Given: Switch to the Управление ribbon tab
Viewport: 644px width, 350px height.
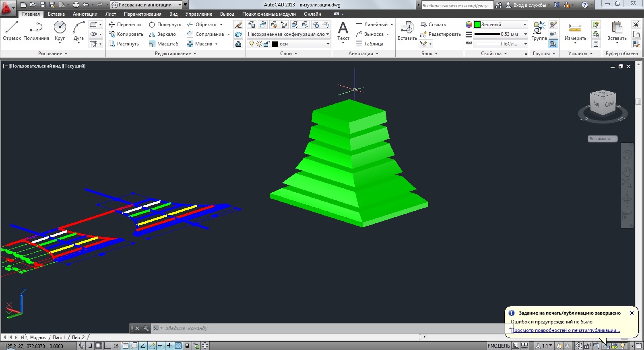Looking at the screenshot, I should click(x=199, y=14).
